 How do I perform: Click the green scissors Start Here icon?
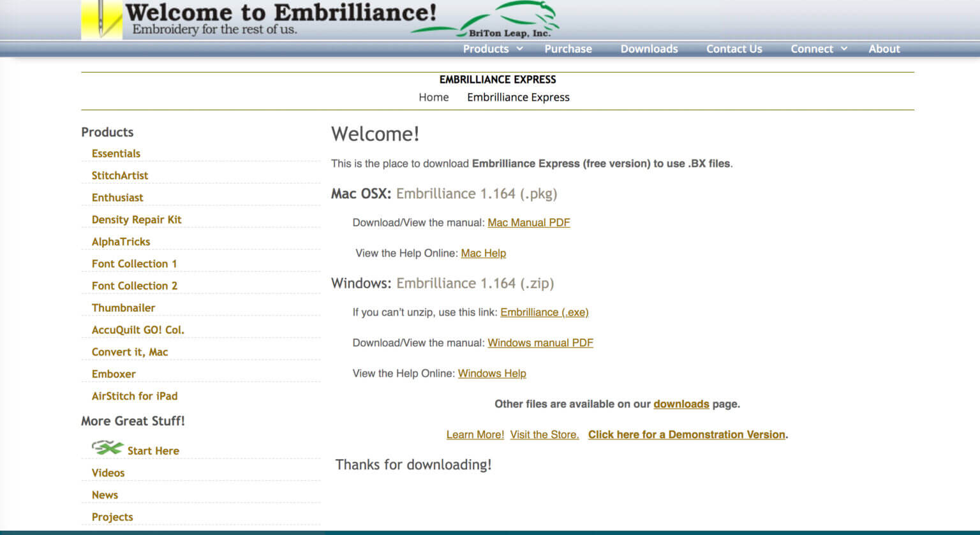(107, 448)
